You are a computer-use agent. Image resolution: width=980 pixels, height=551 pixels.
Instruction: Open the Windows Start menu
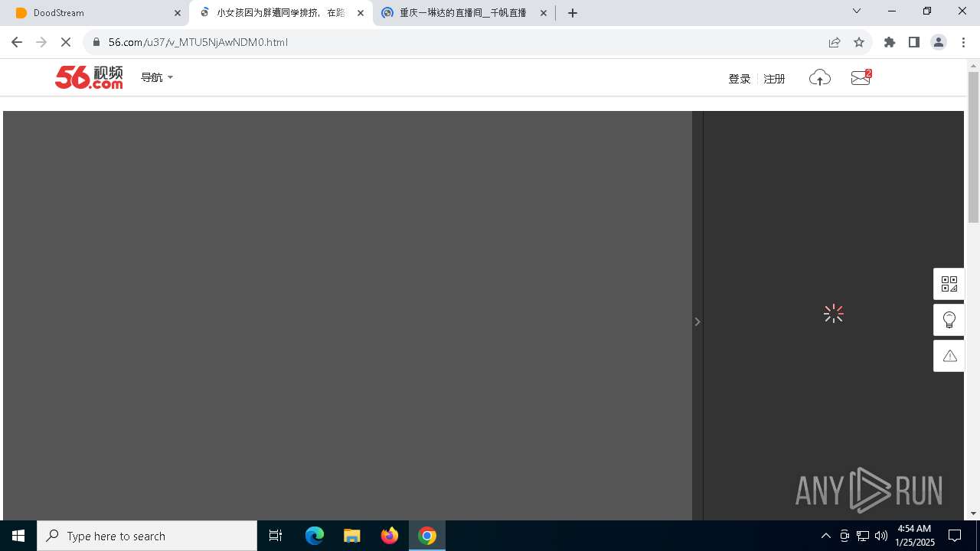coord(18,536)
